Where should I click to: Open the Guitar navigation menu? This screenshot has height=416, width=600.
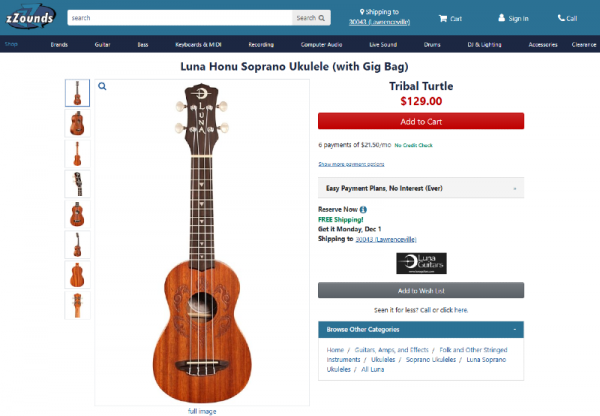coord(102,45)
